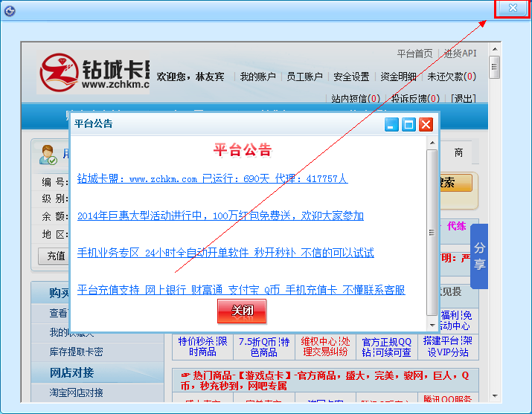Open 投诉反馈(0) link
The width and height of the screenshot is (532, 414).
click(x=415, y=99)
